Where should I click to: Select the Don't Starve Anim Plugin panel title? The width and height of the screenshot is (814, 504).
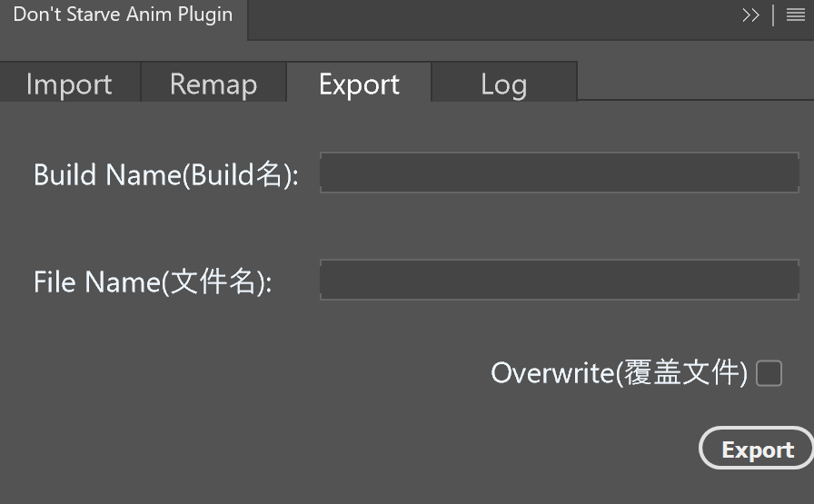pos(123,15)
